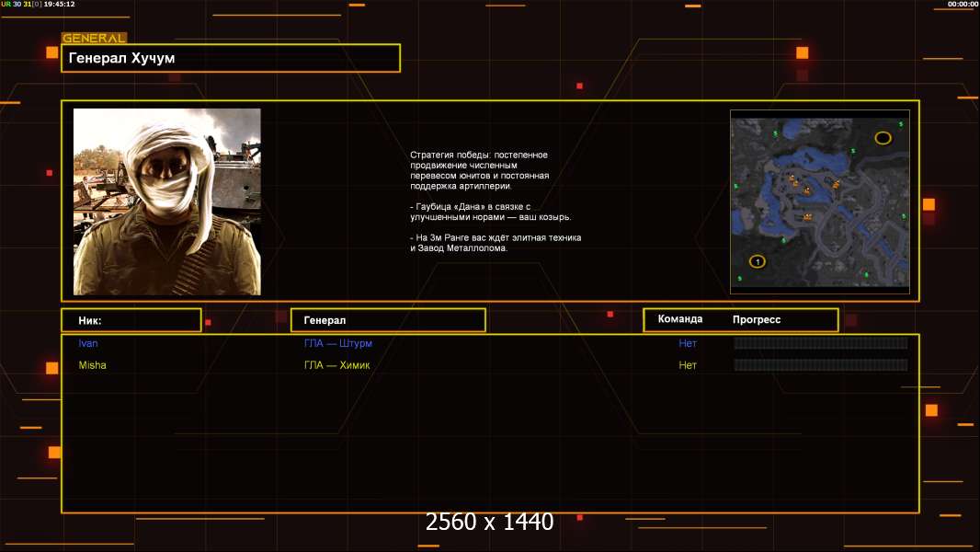Click the Генерал Хучум name field
This screenshot has height=552, width=980.
[231, 58]
